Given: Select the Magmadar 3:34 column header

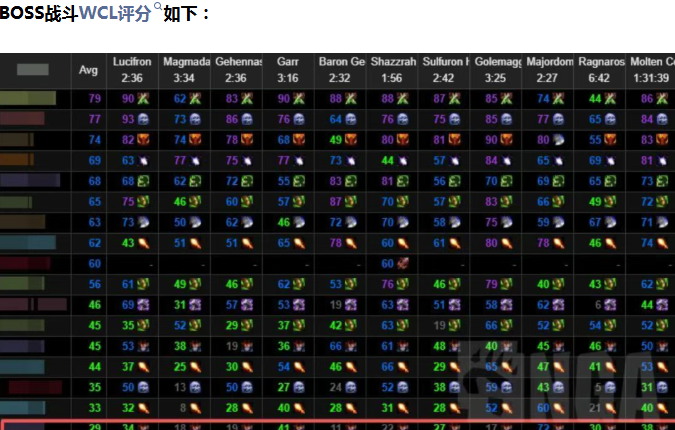Looking at the screenshot, I should 185,69.
